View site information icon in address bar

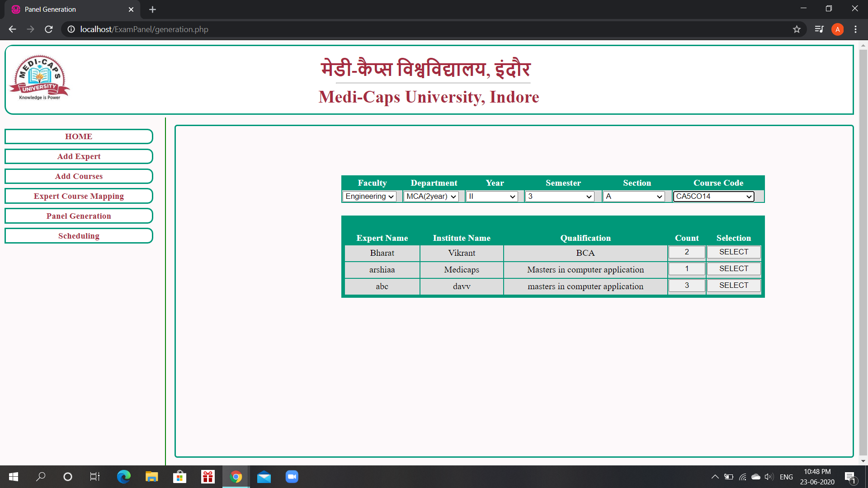[71, 29]
